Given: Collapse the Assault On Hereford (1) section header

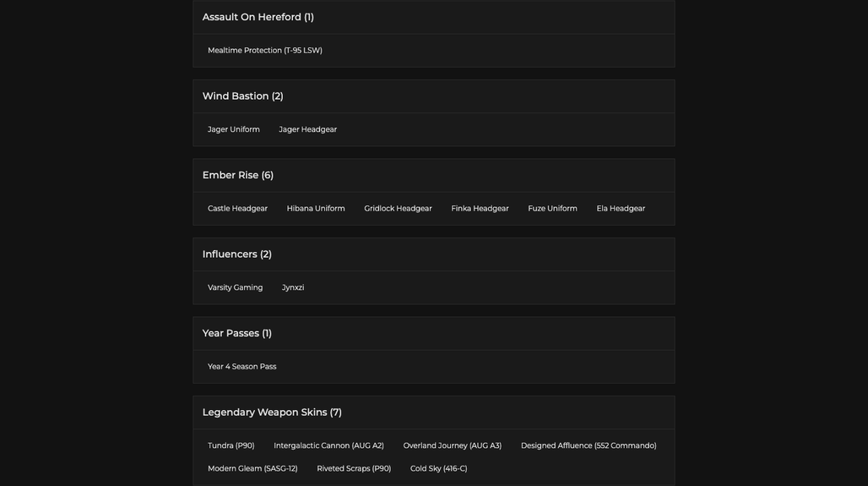Looking at the screenshot, I should tap(433, 17).
